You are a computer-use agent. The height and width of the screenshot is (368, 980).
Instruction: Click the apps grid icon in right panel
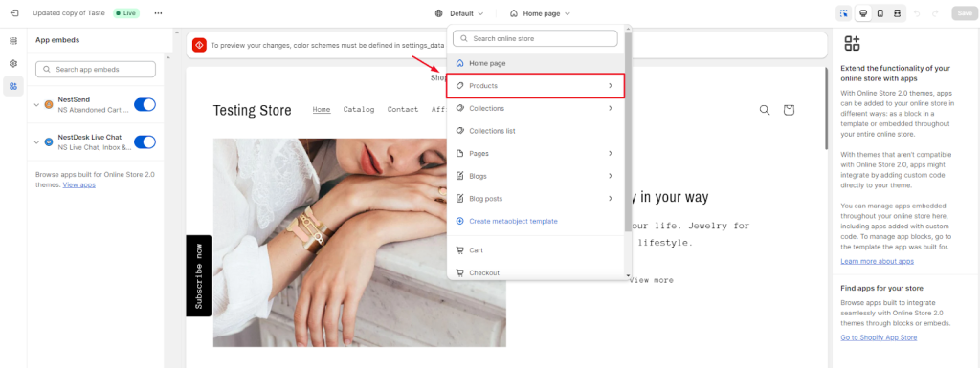(x=852, y=43)
